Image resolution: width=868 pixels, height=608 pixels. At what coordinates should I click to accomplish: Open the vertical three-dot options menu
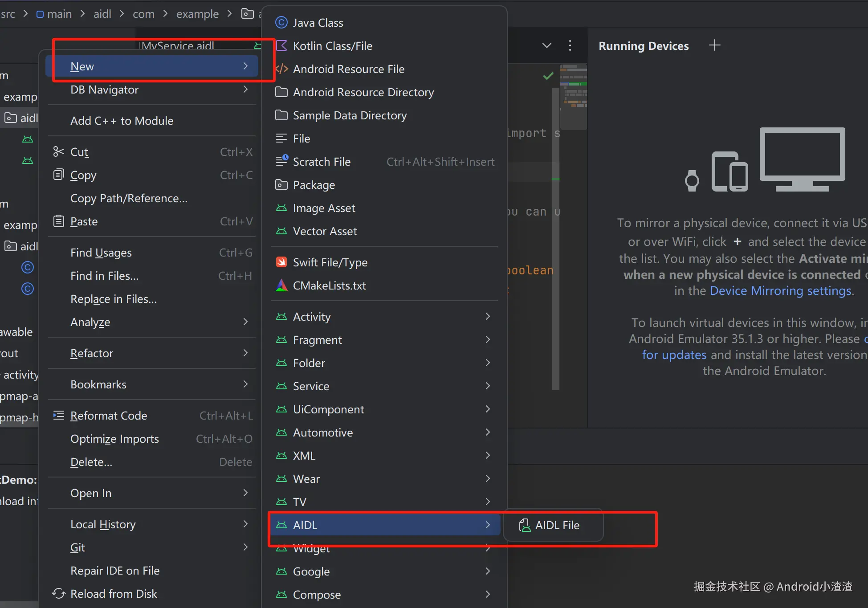click(x=570, y=45)
